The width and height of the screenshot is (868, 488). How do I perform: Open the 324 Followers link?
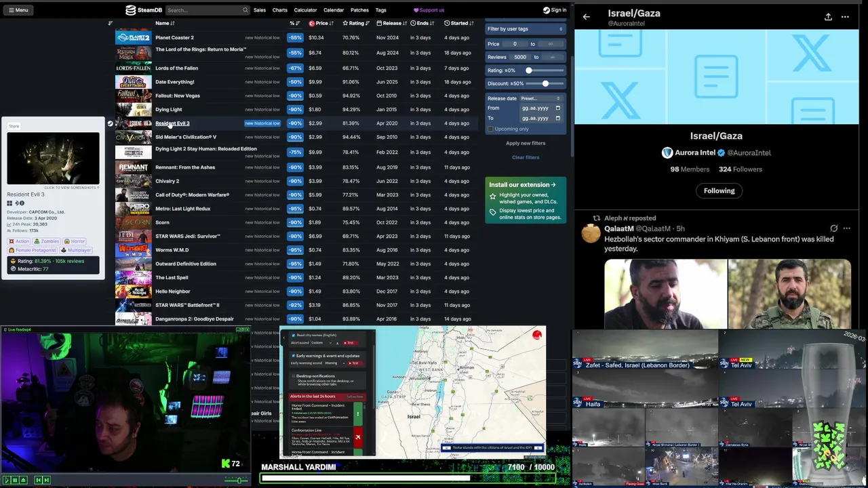pos(741,169)
